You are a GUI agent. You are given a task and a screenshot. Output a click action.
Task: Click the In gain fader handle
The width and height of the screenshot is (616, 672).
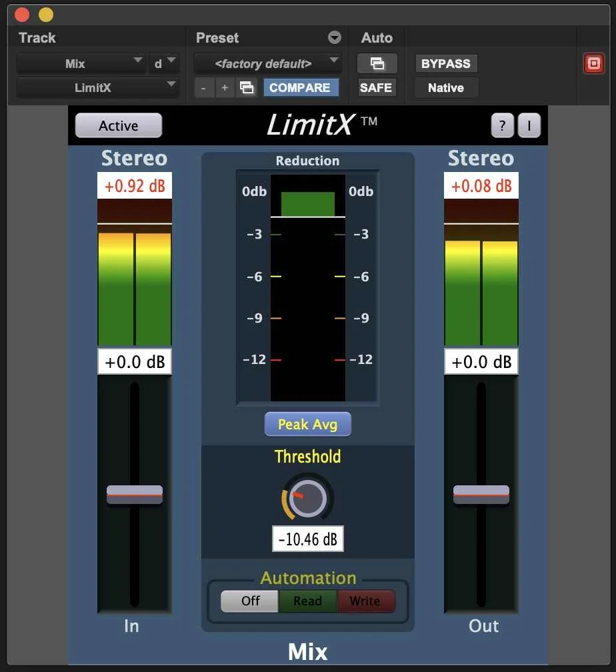135,495
